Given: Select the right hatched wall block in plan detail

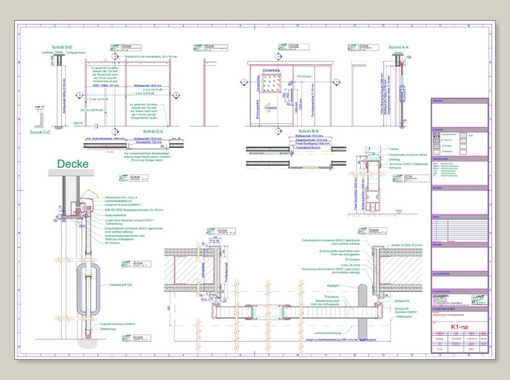Looking at the screenshot, I should coord(401,270).
